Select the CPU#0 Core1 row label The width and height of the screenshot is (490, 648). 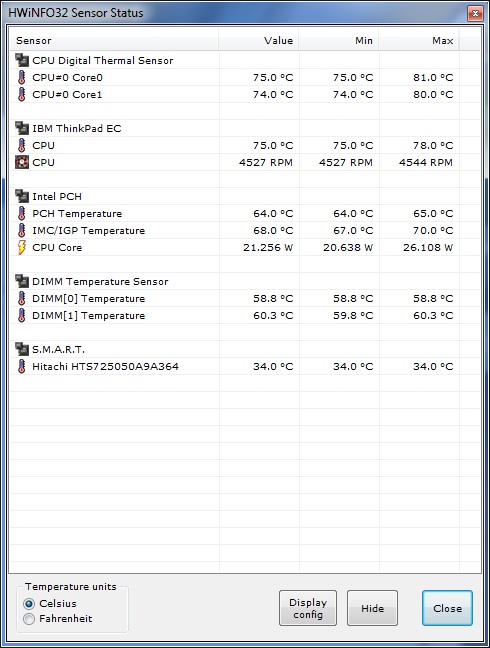coord(67,95)
